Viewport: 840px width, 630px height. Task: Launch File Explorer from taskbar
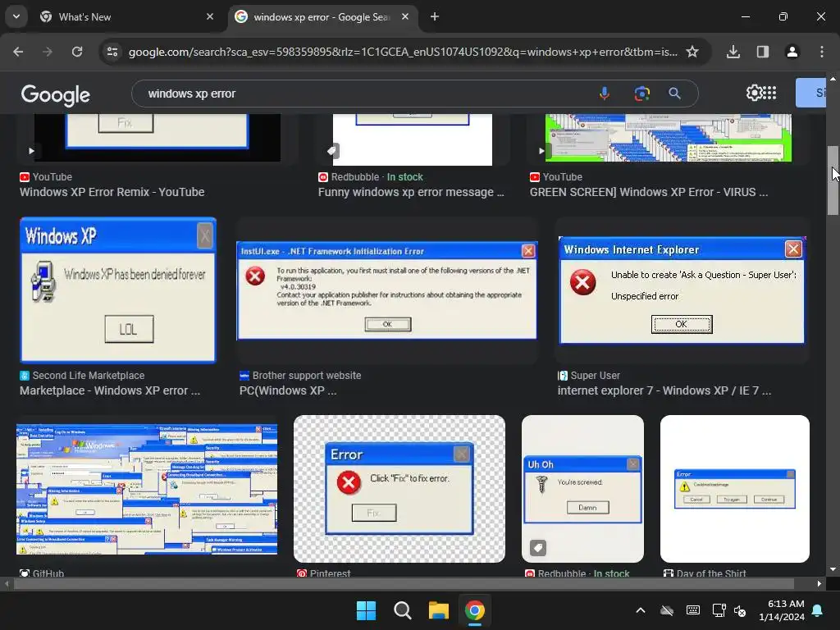[x=439, y=610]
